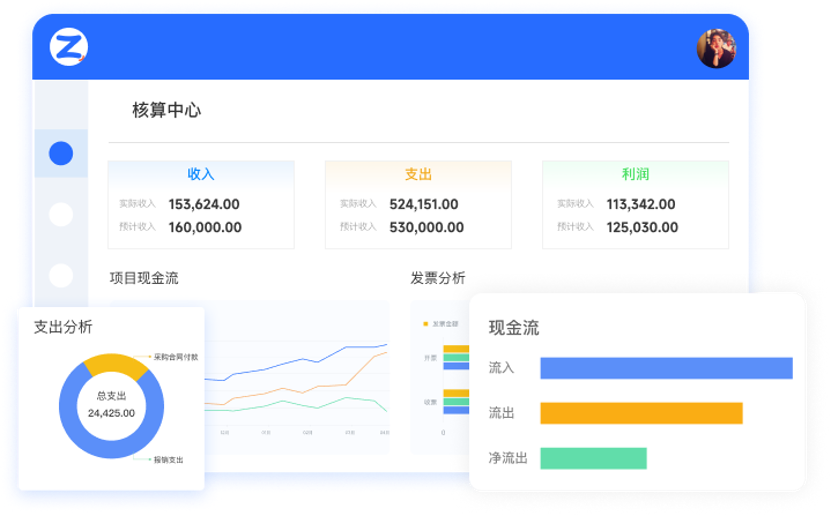The height and width of the screenshot is (516, 832).
Task: Open the 支出 card header
Action: 418,174
